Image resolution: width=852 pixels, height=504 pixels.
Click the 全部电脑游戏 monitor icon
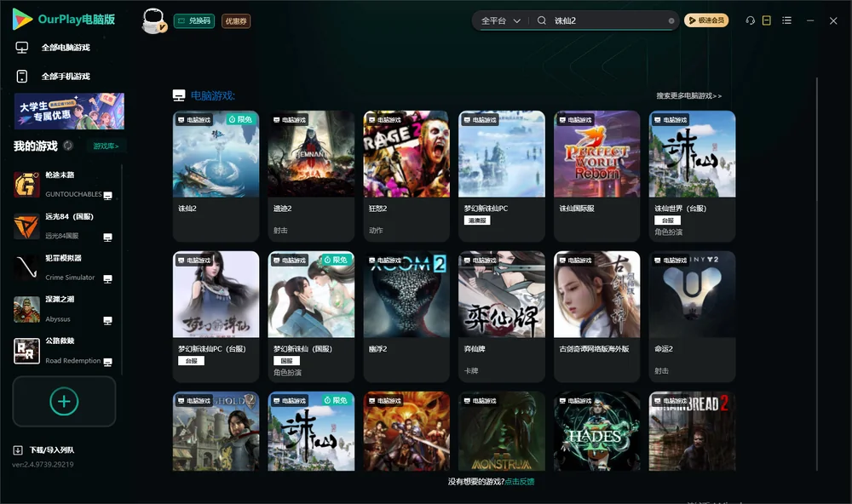(22, 48)
